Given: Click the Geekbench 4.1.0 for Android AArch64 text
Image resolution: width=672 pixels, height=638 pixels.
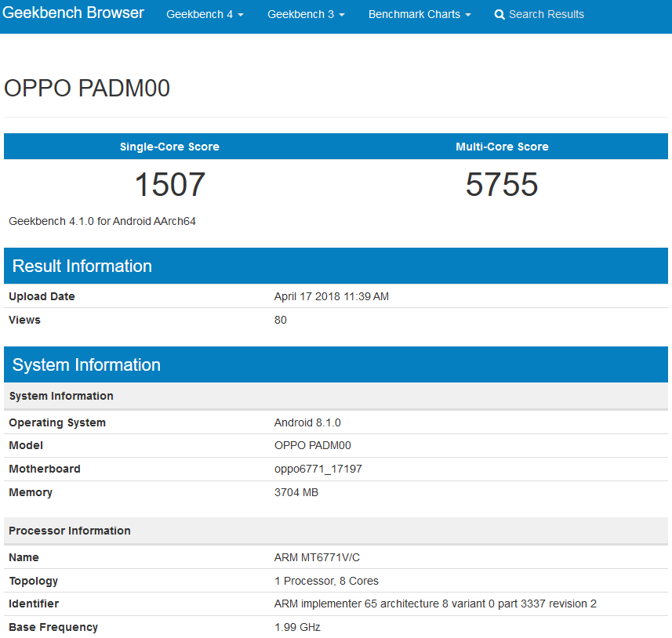Looking at the screenshot, I should coord(102,221).
